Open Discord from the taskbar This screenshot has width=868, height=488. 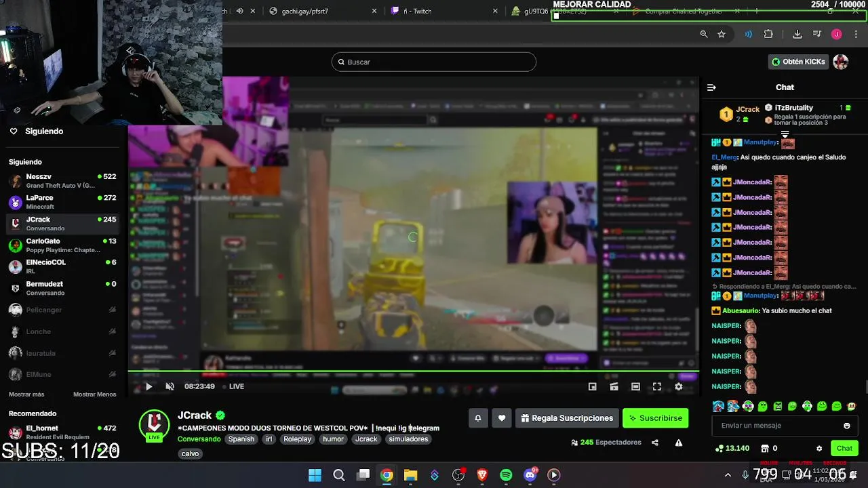point(530,475)
